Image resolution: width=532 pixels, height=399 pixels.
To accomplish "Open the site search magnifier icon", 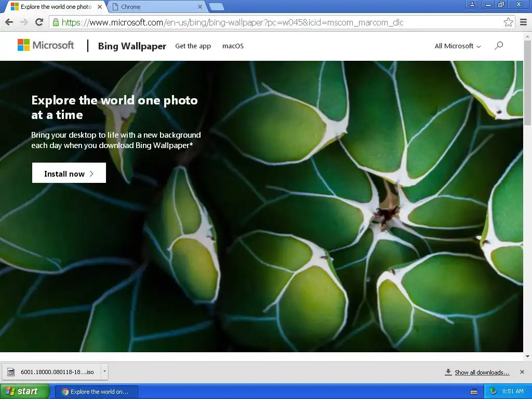I will pos(498,46).
